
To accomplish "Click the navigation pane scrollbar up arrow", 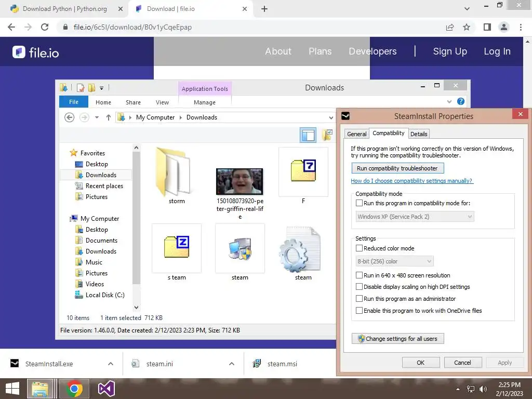I will (x=137, y=148).
